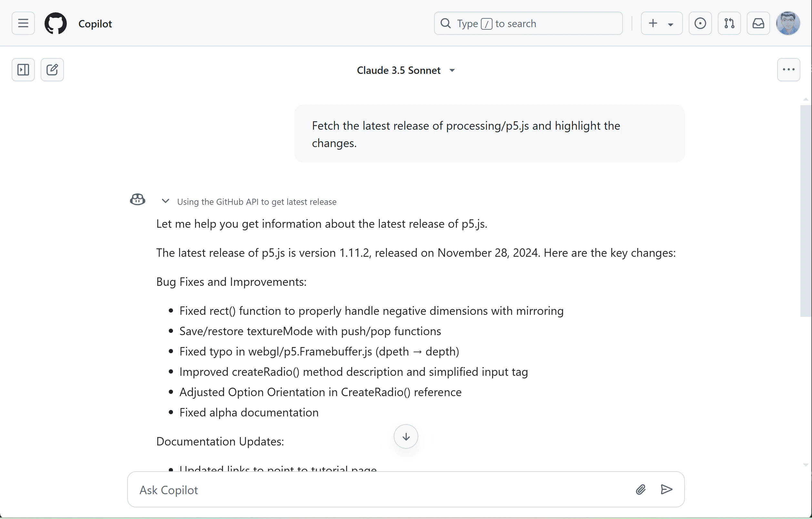Send the message with arrow icon

coord(666,489)
